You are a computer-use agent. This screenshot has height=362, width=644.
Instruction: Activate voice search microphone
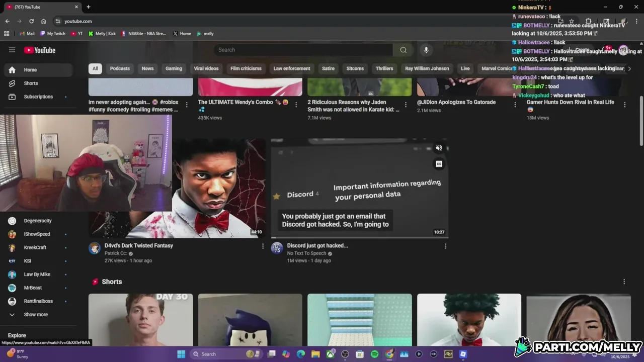426,50
